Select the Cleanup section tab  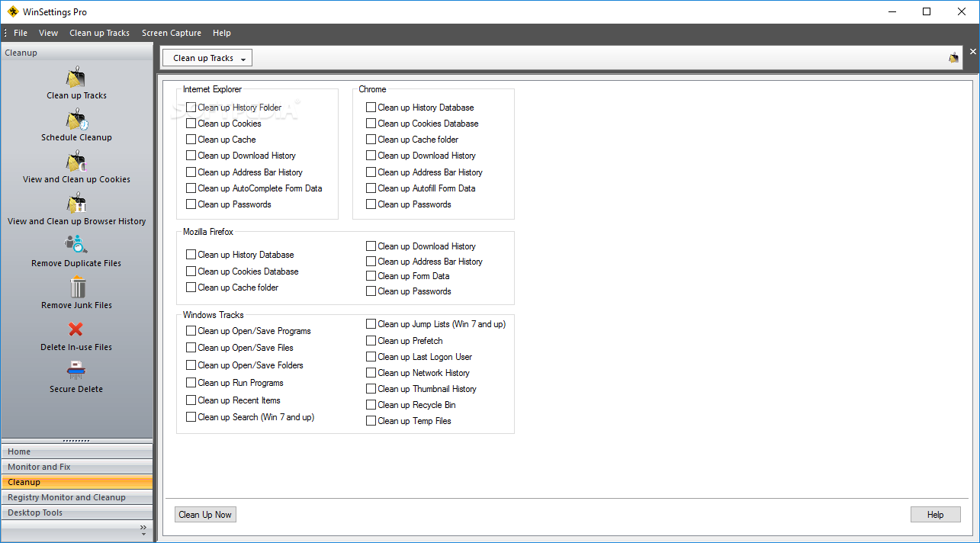coord(76,482)
